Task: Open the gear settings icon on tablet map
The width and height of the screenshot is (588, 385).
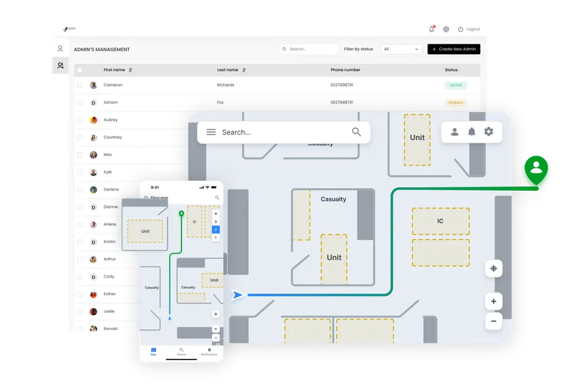Action: pos(489,132)
